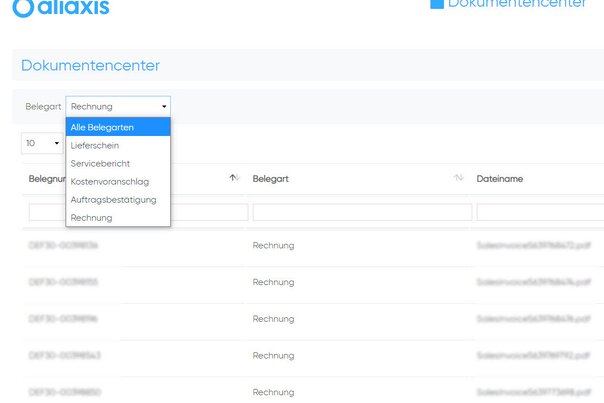Image resolution: width=604 pixels, height=403 pixels.
Task: Click Rechnung cell in first table row
Action: 273,245
